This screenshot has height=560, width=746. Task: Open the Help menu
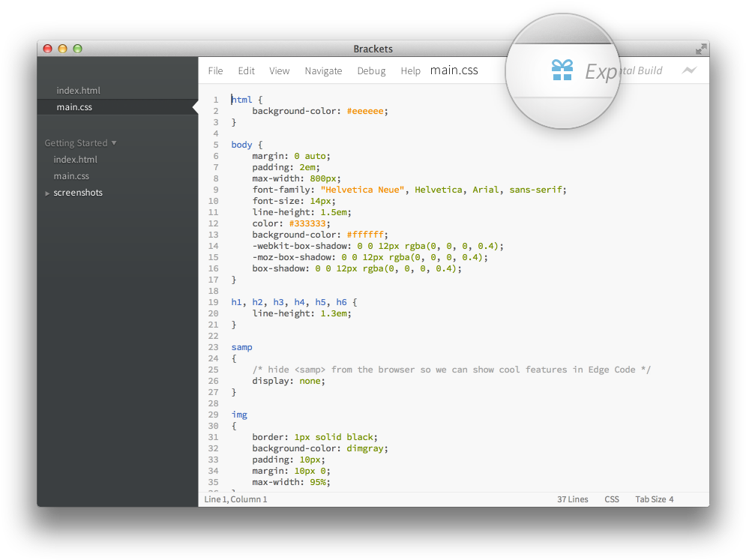click(410, 71)
